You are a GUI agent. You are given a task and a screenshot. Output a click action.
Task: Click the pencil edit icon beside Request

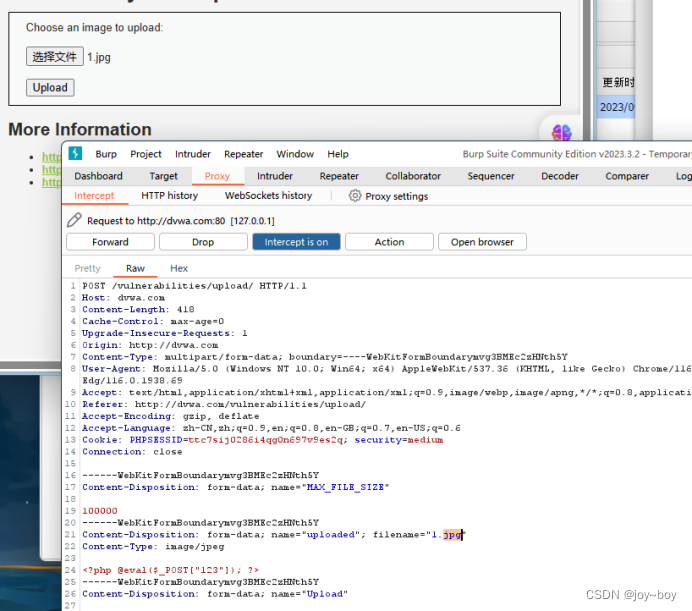coord(74,220)
